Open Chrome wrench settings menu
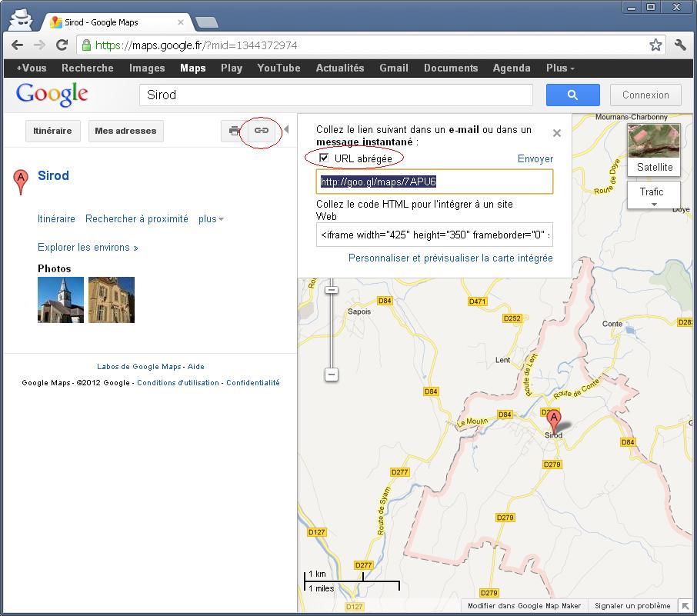Image resolution: width=697 pixels, height=616 pixels. point(680,45)
